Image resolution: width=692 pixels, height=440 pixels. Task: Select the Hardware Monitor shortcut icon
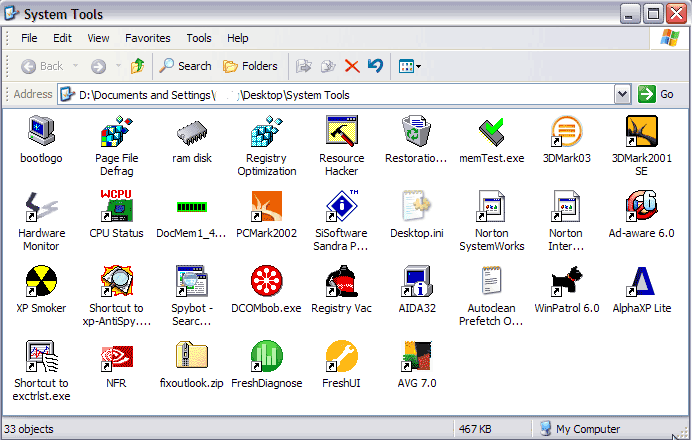coord(41,206)
